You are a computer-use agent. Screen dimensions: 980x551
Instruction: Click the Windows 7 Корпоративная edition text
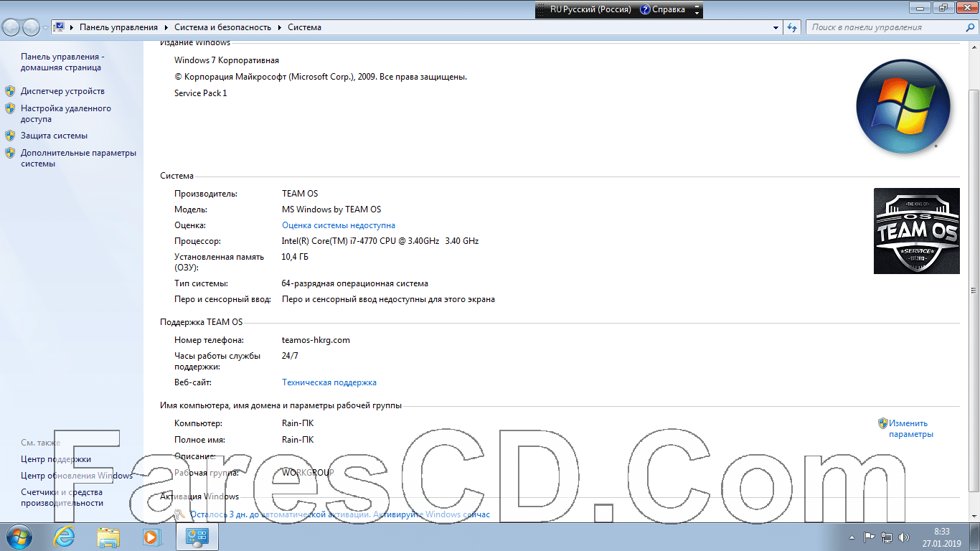point(227,60)
